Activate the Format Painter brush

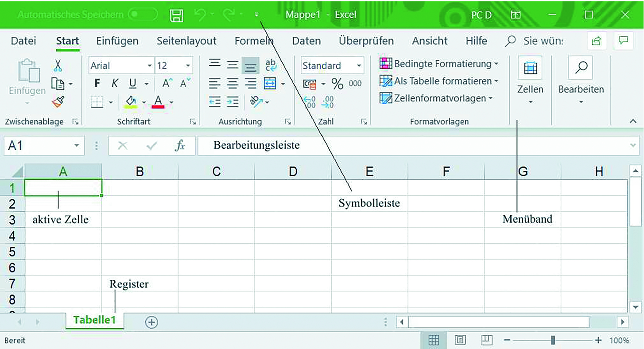pos(58,102)
